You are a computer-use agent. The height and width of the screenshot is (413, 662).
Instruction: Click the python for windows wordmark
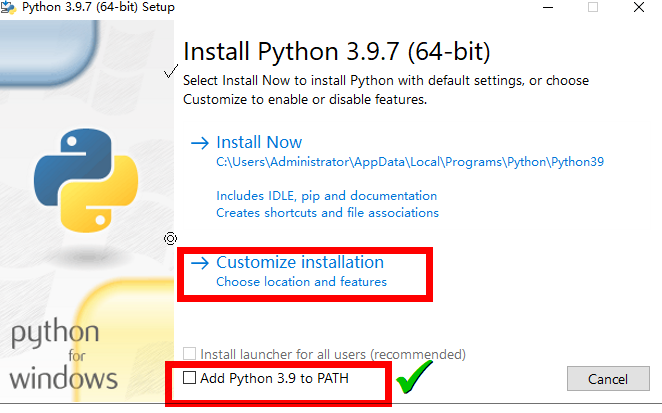coord(64,355)
